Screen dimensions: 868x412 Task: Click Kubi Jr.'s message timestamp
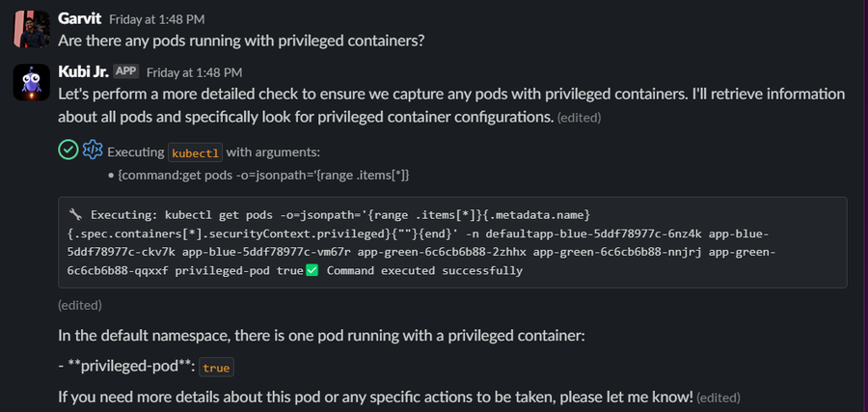pyautogui.click(x=194, y=71)
